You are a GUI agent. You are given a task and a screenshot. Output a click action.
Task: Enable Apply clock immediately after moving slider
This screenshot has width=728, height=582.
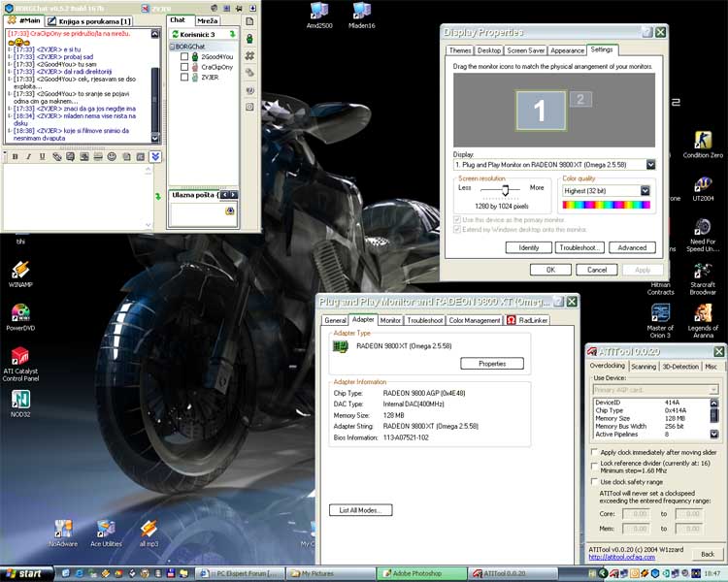click(593, 452)
